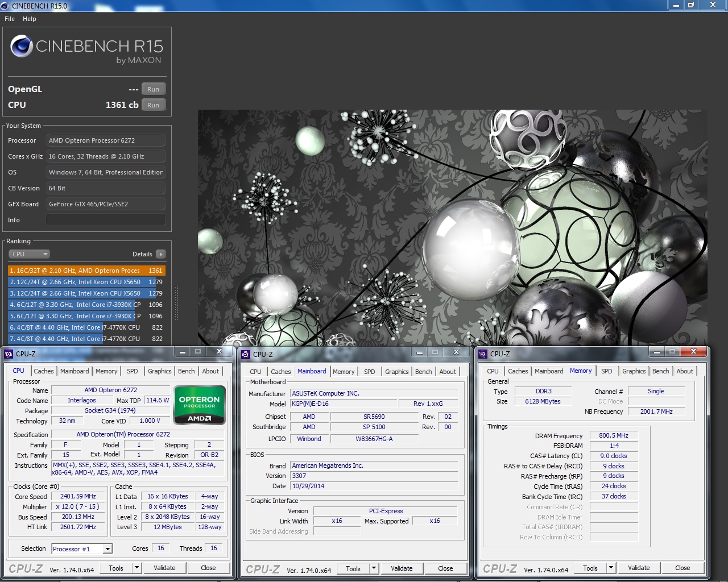Open Tools dropdown arrow in Memory CPU-Z window
This screenshot has height=582, width=728.
(611, 568)
